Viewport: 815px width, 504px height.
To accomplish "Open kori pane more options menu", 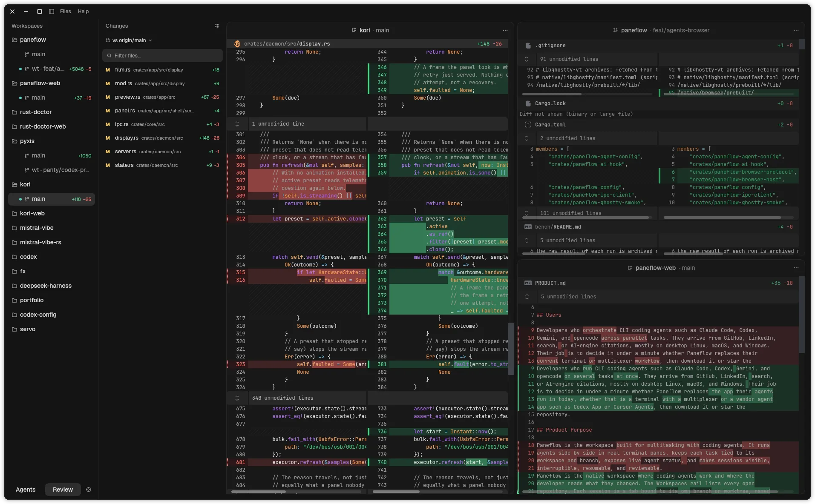I will click(x=505, y=30).
